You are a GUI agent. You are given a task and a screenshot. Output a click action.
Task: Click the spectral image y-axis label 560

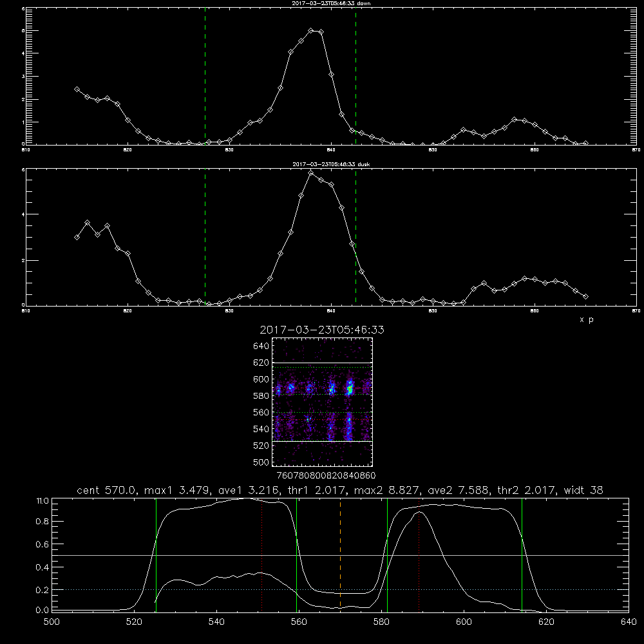[x=261, y=412]
